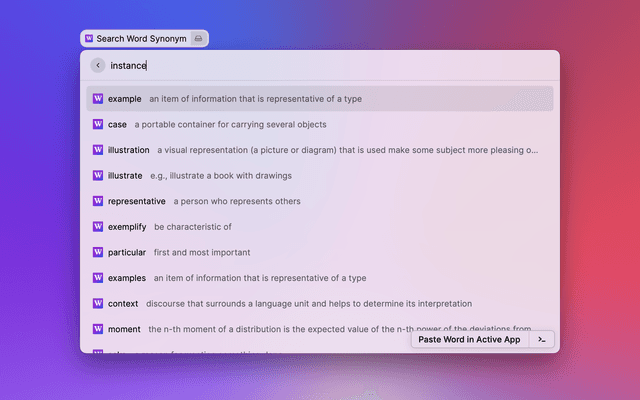
Task: Click the icon next to 'exemplify'
Action: click(x=98, y=227)
